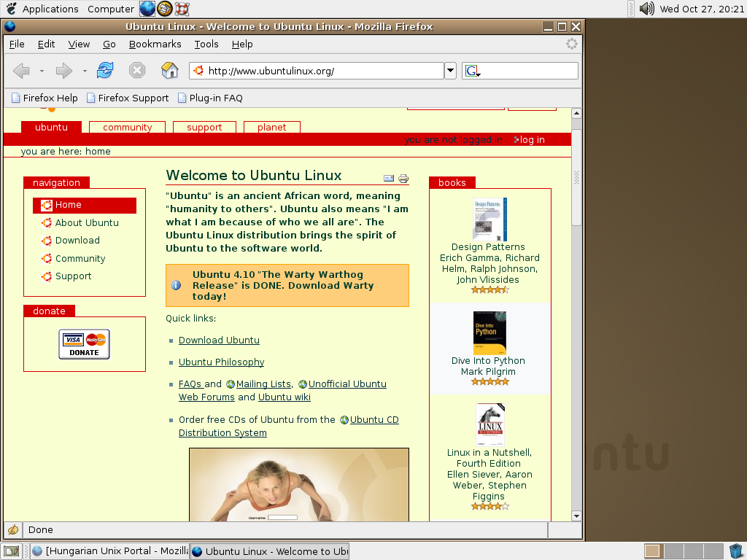
Task: Open the Applications menu in top panel
Action: 50,9
